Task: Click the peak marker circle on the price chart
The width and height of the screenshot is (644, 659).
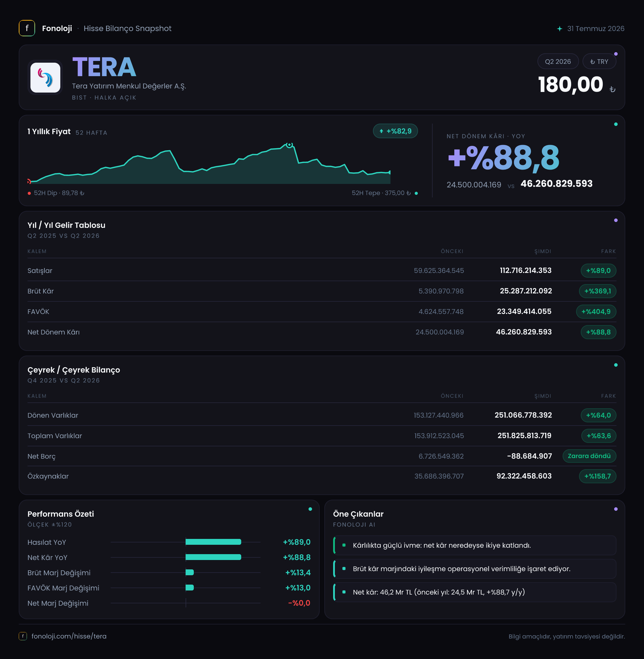Action: tap(289, 145)
